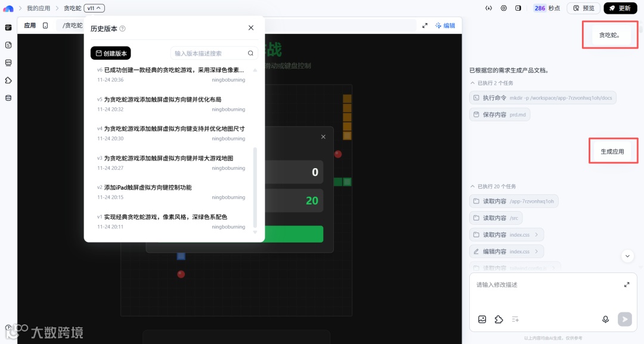Select the 应用 tab in preview toolbar

pyautogui.click(x=30, y=26)
